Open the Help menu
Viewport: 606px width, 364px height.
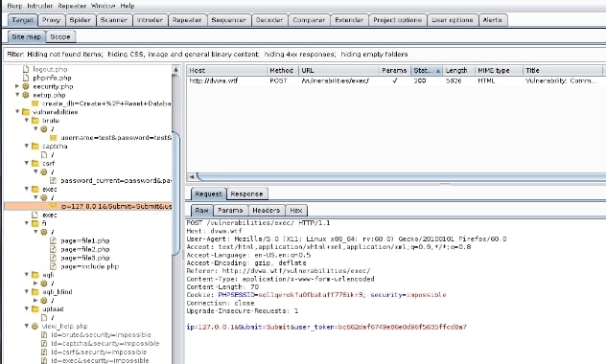(128, 6)
